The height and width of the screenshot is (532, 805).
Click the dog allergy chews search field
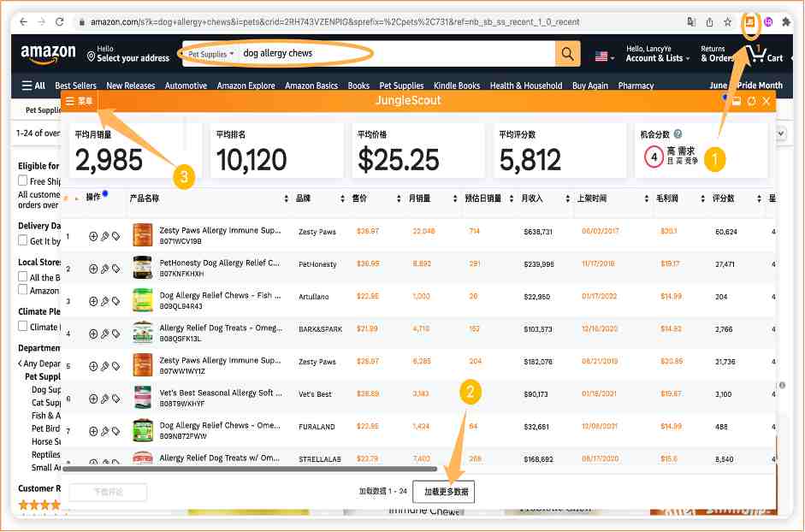tap(397, 53)
